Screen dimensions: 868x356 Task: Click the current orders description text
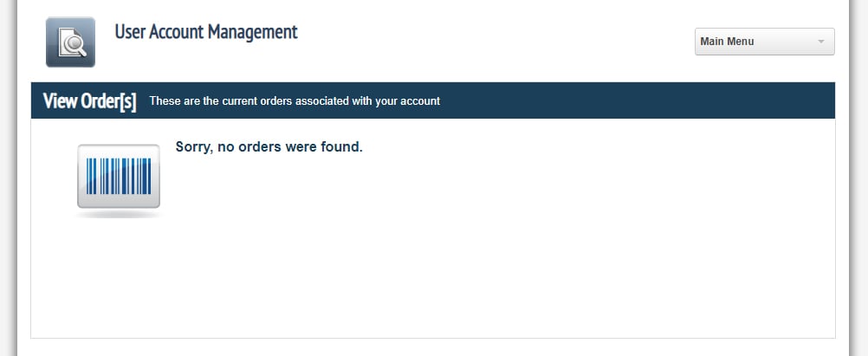point(295,101)
